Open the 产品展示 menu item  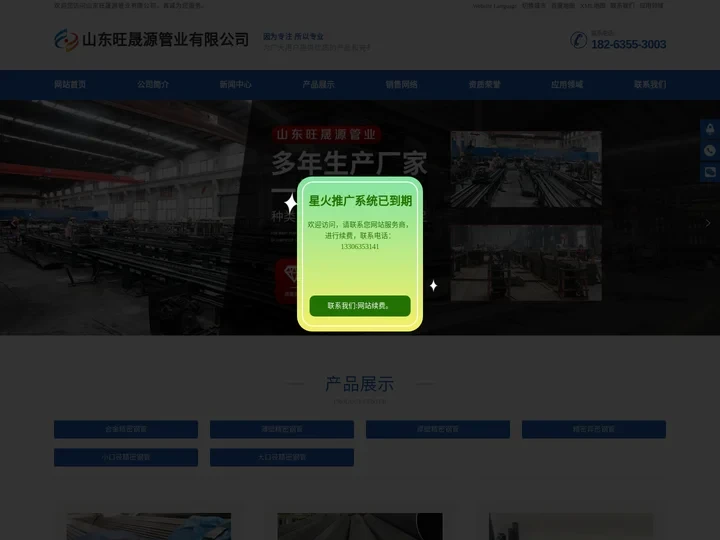(x=318, y=84)
